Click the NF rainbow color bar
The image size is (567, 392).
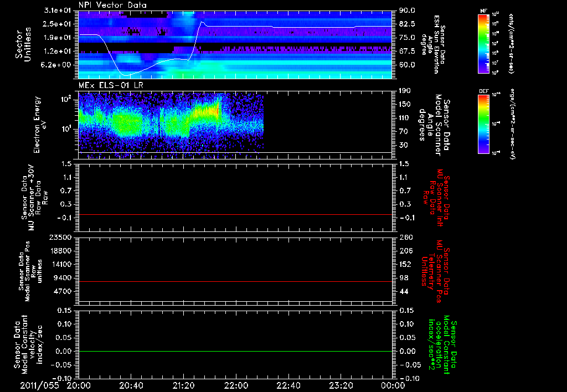(x=483, y=43)
